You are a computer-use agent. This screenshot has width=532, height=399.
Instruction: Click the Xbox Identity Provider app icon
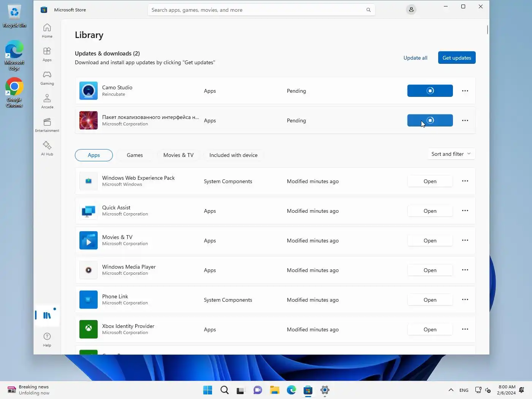(89, 329)
